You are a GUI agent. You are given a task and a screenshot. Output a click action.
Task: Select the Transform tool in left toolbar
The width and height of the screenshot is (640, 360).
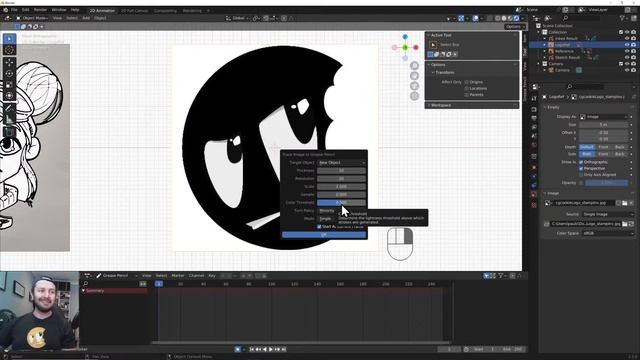[9, 96]
